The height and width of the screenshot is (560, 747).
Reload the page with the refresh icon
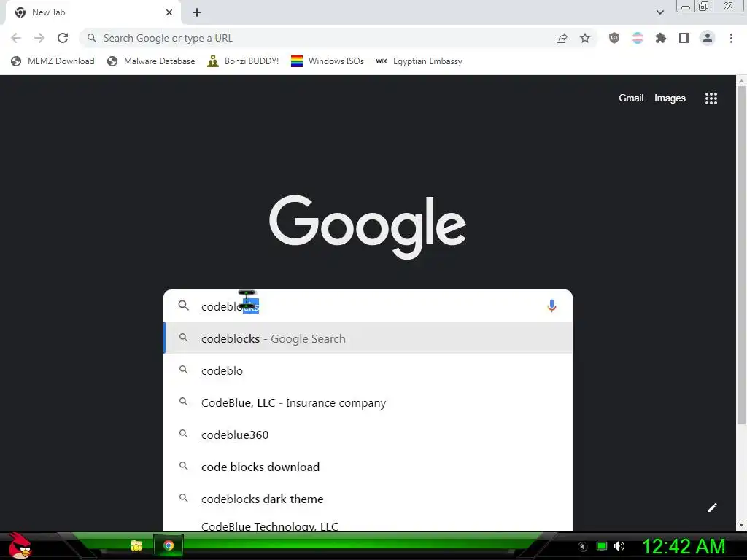63,38
